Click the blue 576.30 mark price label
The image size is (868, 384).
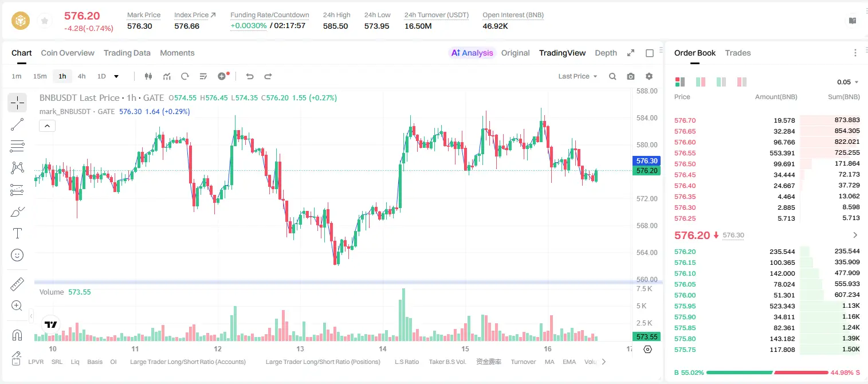(647, 161)
